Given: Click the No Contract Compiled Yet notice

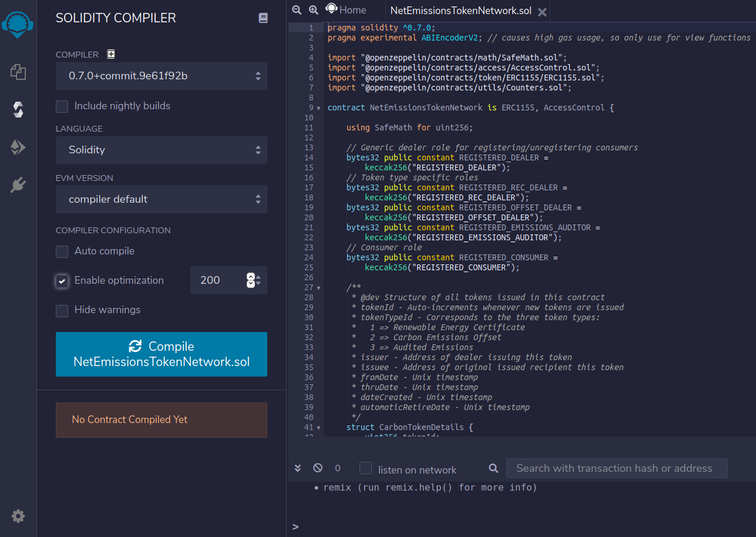Looking at the screenshot, I should (x=162, y=420).
